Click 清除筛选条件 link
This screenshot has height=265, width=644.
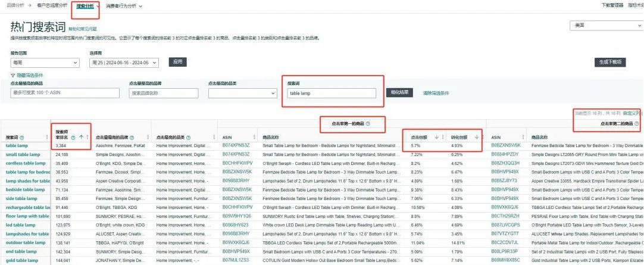point(436,93)
